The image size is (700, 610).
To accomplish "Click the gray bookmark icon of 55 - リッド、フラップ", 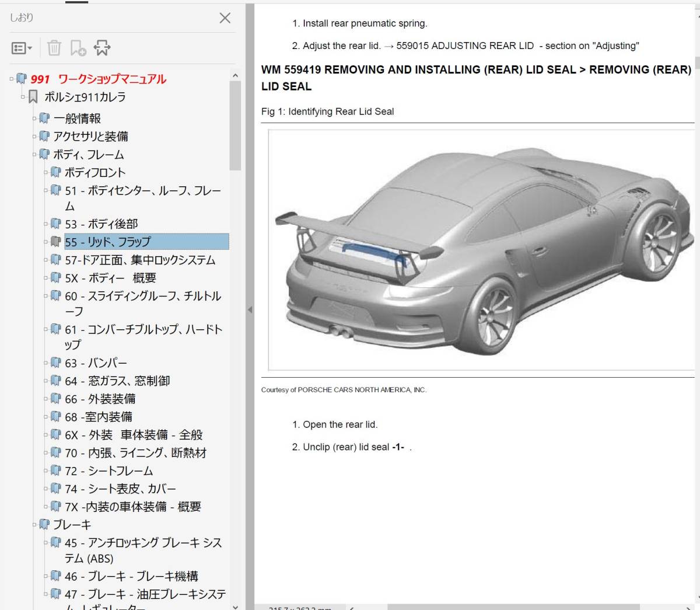I will click(x=56, y=242).
